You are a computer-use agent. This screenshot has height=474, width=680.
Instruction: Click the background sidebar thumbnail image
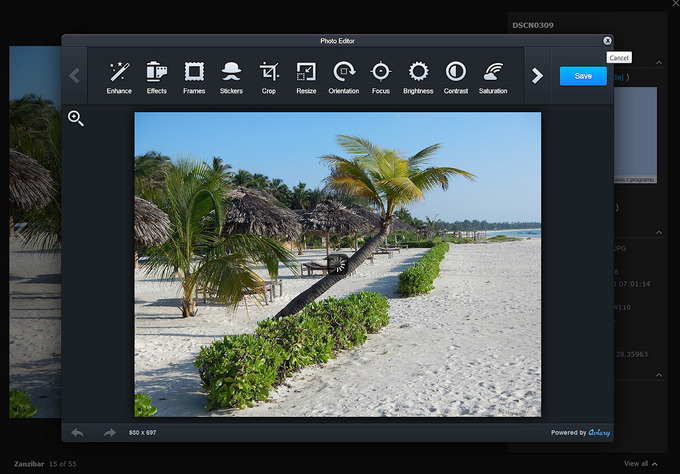[635, 135]
